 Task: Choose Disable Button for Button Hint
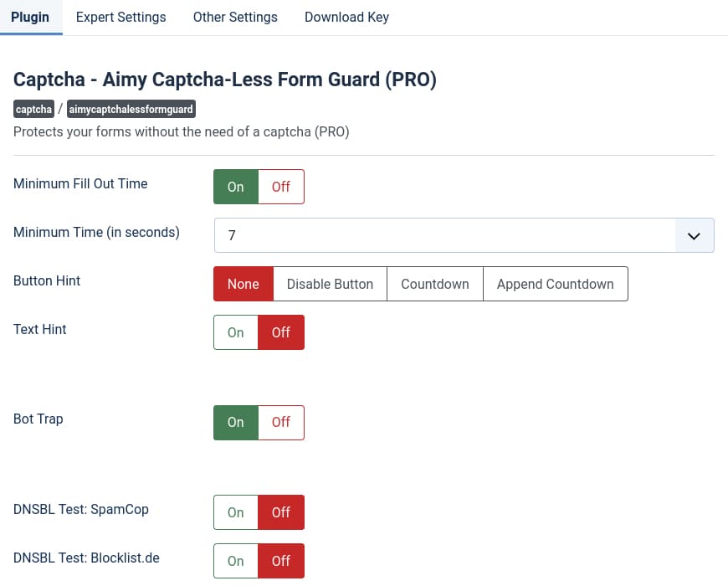coord(330,284)
